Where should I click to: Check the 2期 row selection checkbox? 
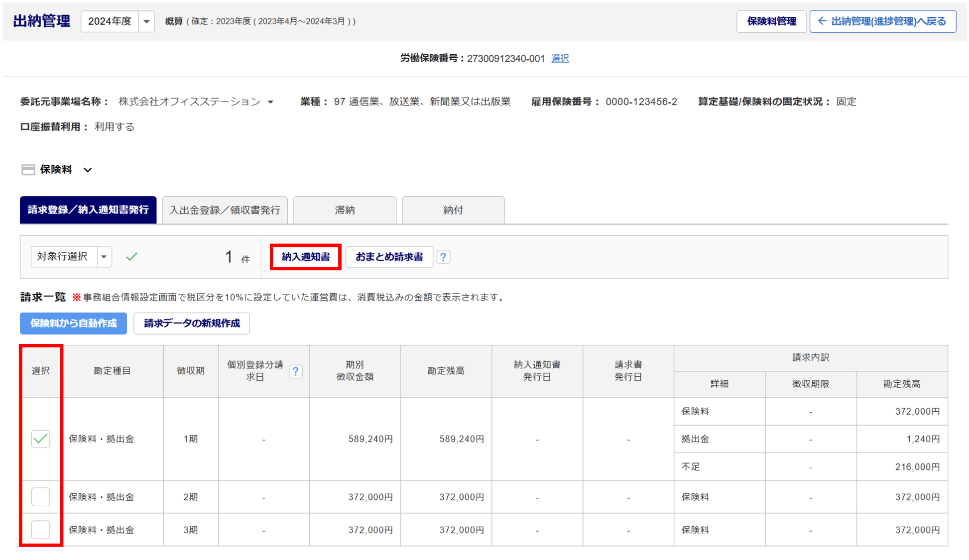[41, 497]
